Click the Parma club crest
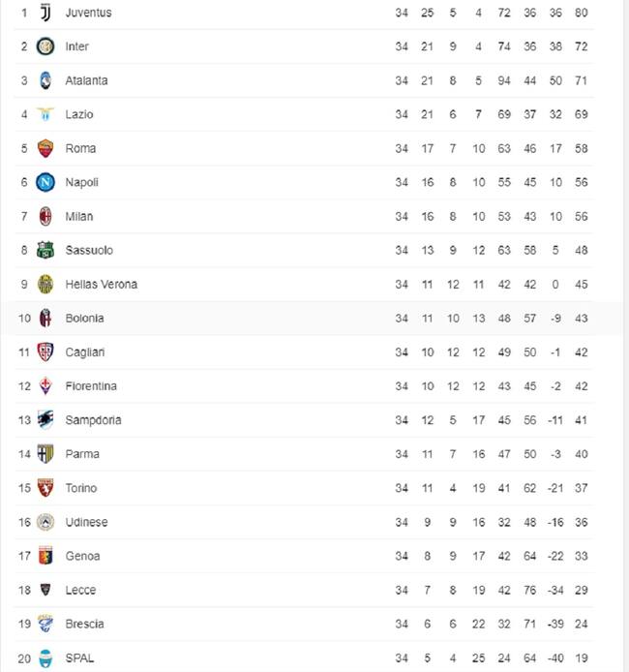Image resolution: width=629 pixels, height=672 pixels. click(45, 454)
